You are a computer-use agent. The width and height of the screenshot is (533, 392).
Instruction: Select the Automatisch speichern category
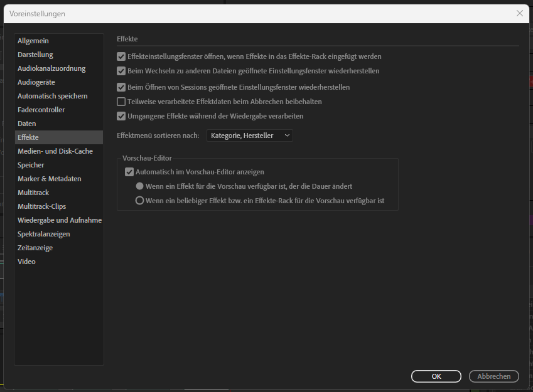tap(50, 95)
